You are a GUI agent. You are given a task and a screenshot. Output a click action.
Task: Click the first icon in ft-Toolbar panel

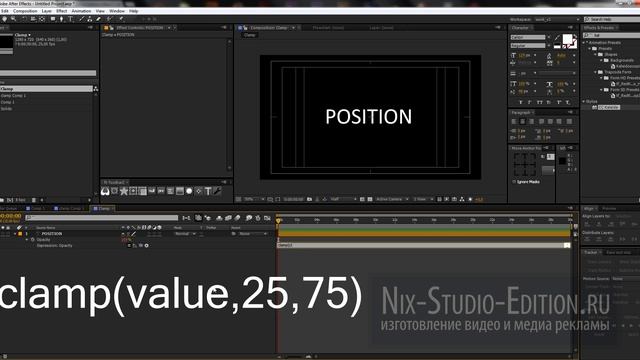(105, 191)
